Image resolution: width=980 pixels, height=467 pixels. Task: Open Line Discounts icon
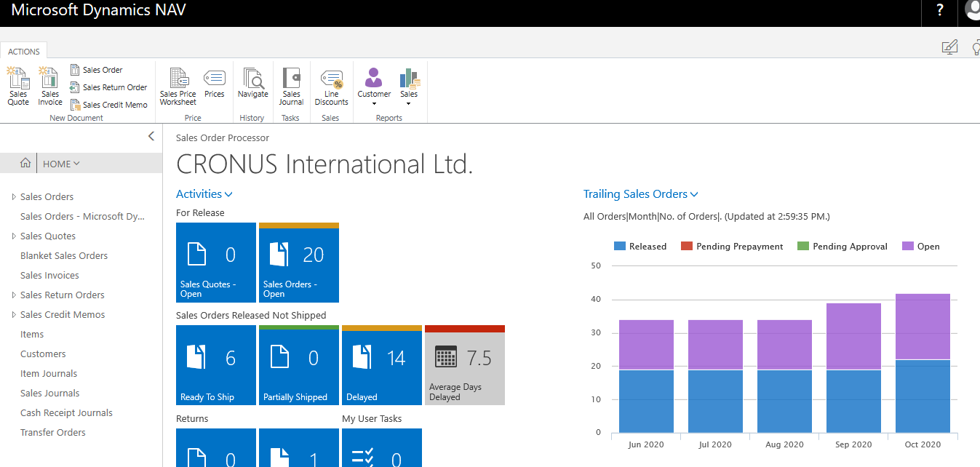click(x=332, y=86)
